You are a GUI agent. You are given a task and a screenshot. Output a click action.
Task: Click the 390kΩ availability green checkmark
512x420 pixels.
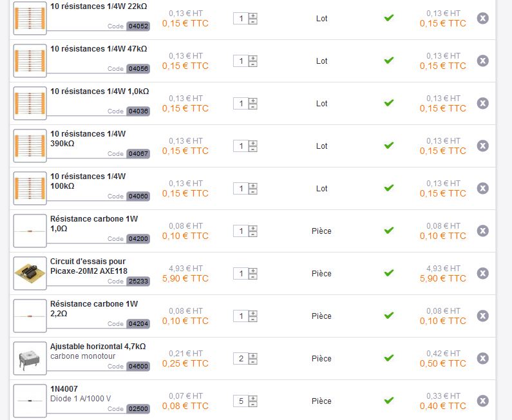[388, 146]
